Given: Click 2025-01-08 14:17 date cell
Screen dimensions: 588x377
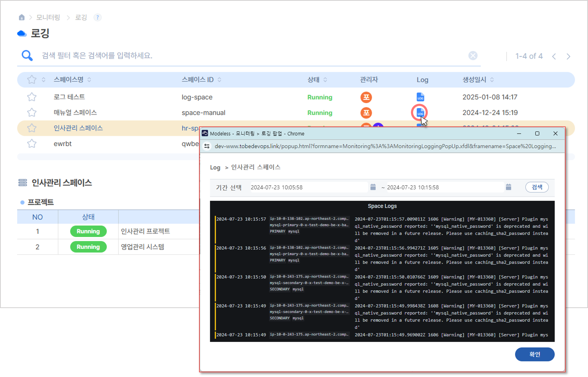Looking at the screenshot, I should click(x=490, y=97).
